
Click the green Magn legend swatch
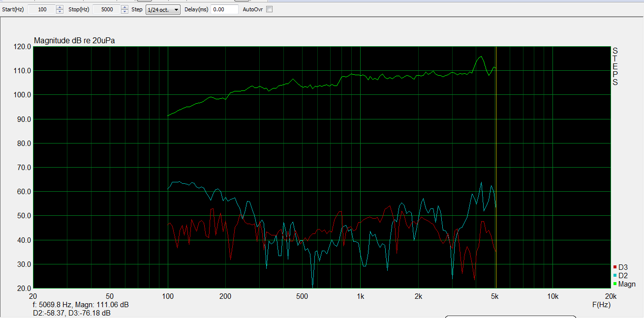coord(615,284)
